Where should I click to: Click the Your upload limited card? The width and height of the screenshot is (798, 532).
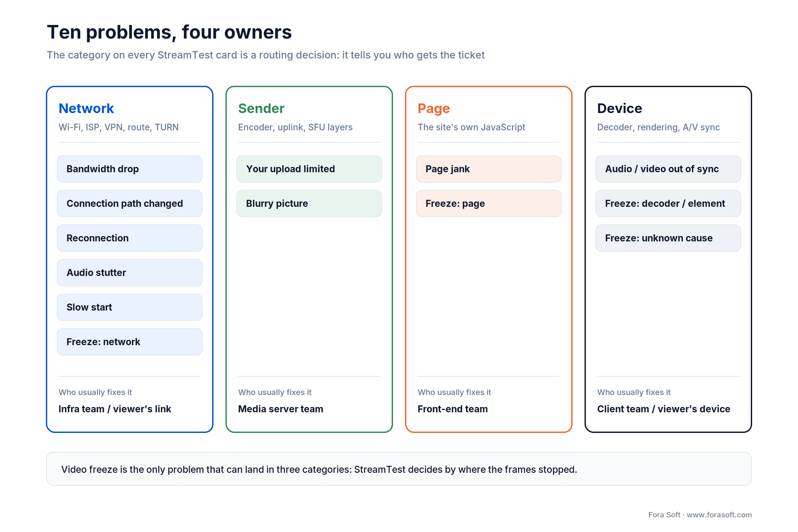coord(309,169)
